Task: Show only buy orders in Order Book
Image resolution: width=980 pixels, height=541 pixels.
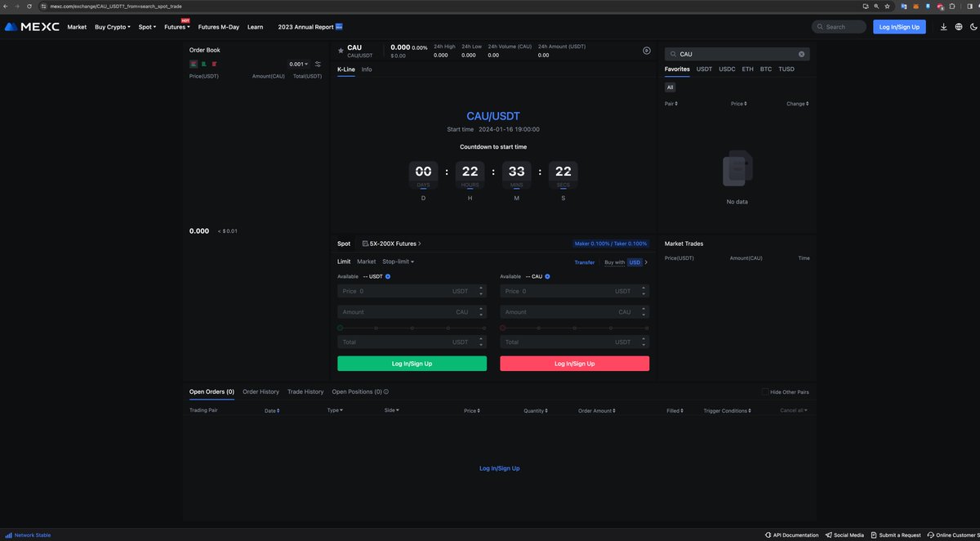Action: 203,63
